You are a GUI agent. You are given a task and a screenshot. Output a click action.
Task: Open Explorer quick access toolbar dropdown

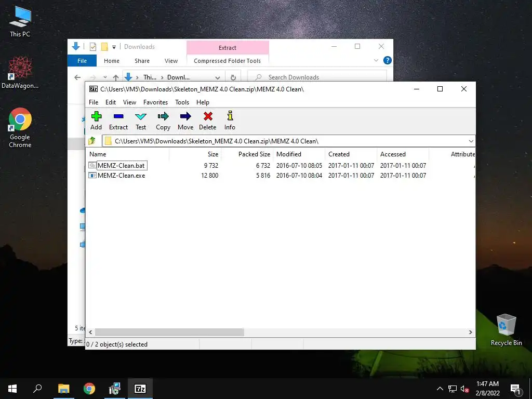pos(114,47)
